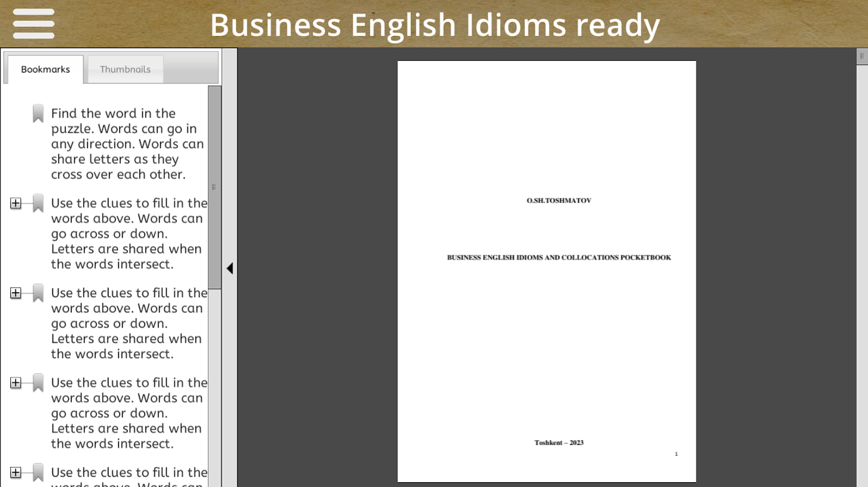Open the second 'Use the clues to fill in' bookmark text
Image resolution: width=868 pixels, height=487 pixels.
[129, 323]
